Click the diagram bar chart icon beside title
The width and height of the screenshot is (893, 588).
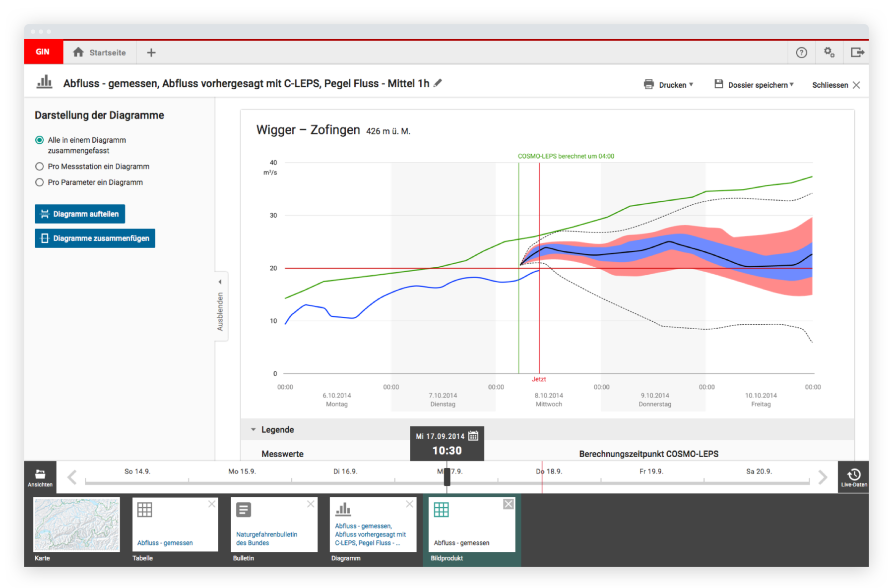[x=45, y=82]
